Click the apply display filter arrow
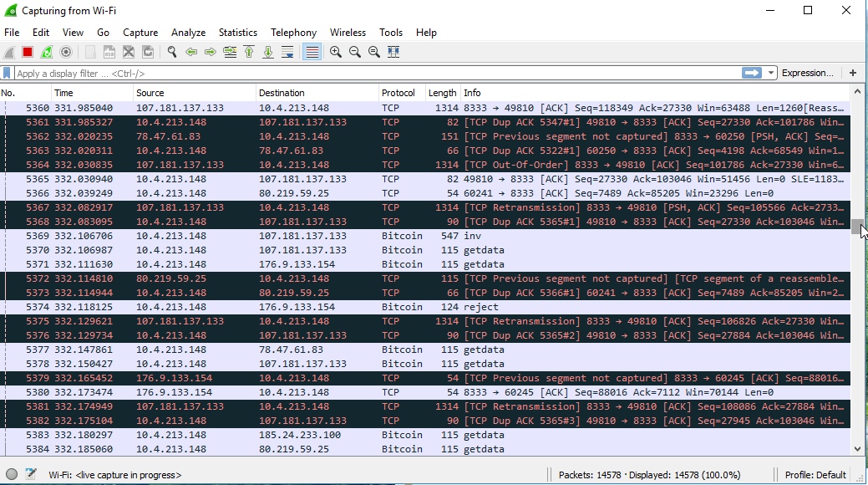Viewport: 868px width, 485px height. point(752,73)
